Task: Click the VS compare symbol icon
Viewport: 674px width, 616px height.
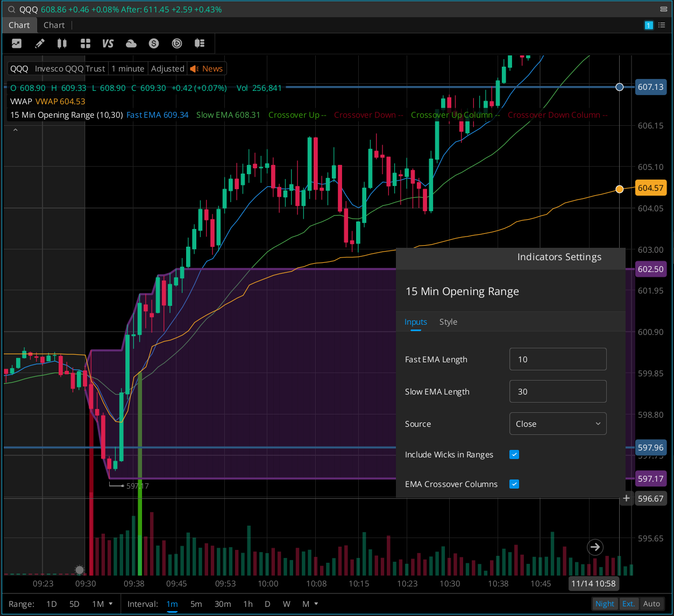Action: [108, 44]
